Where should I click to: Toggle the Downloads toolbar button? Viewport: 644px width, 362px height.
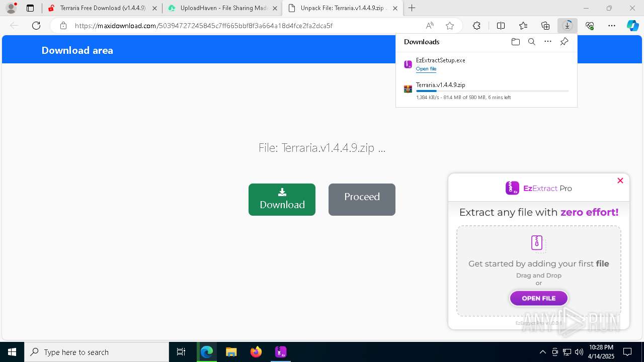click(568, 26)
